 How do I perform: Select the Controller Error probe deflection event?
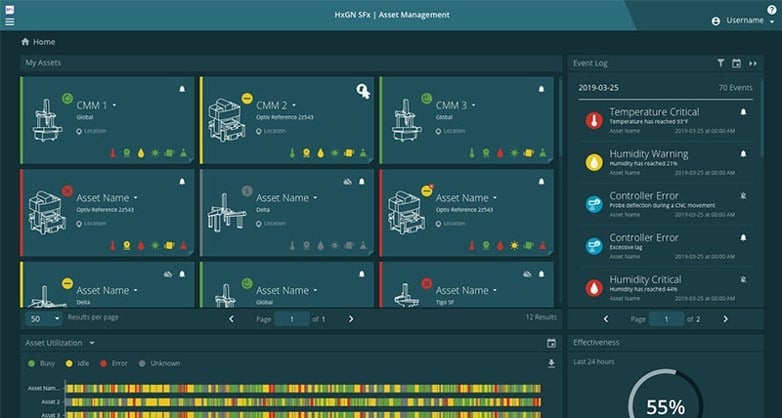point(666,204)
